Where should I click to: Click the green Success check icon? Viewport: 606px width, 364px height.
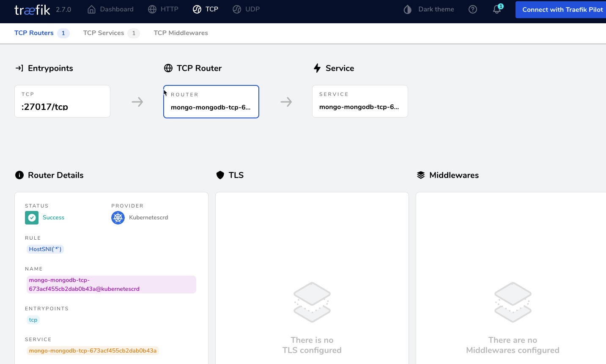pos(32,218)
